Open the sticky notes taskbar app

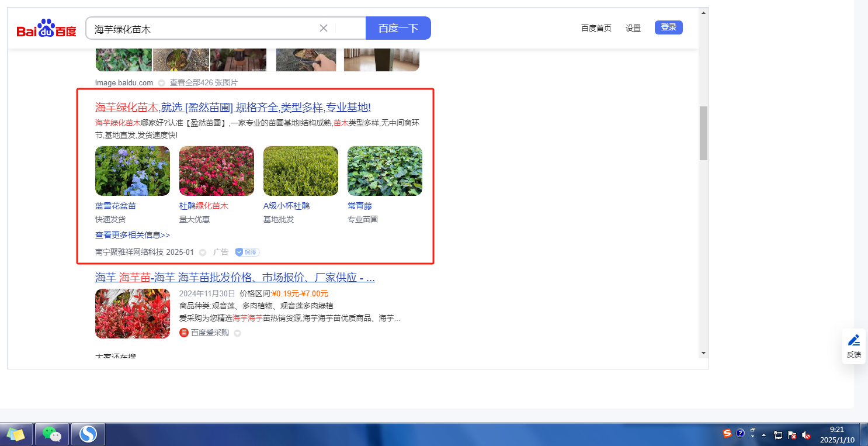16,434
